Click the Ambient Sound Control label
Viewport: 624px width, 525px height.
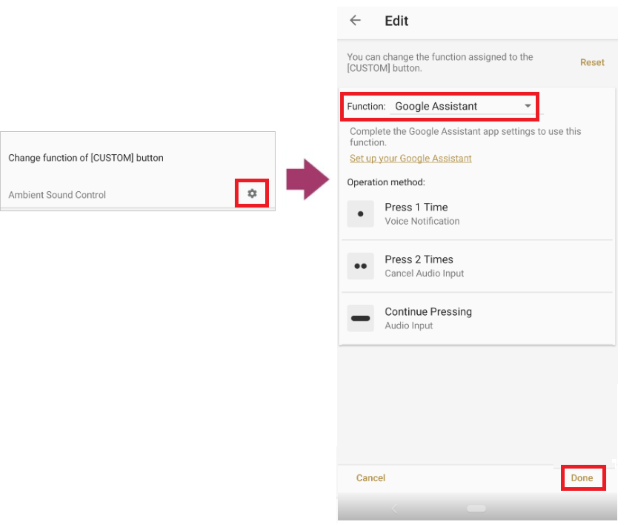(x=57, y=195)
